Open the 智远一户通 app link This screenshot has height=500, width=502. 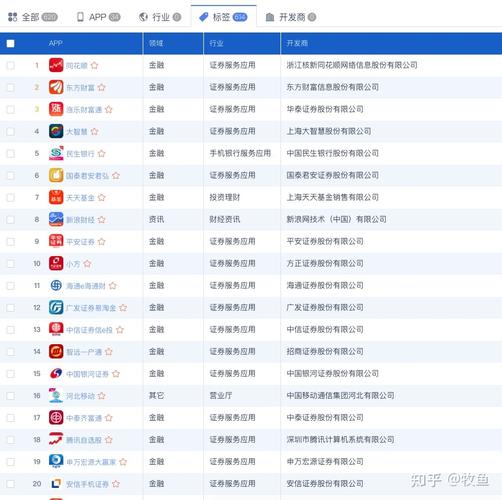pos(84,352)
